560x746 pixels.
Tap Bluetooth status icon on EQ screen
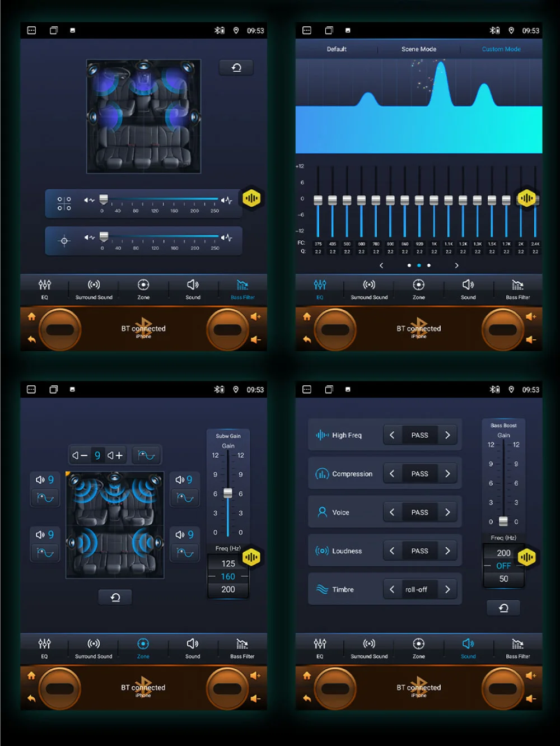click(x=494, y=30)
